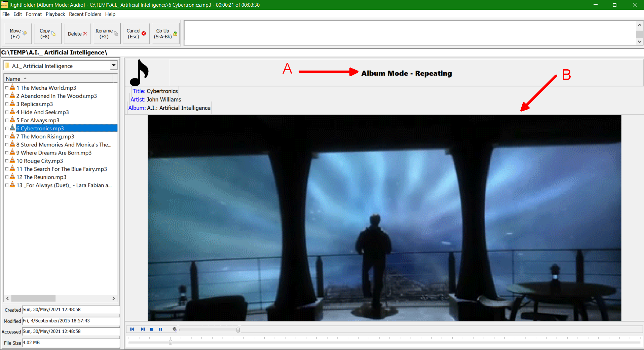Sort files by the Name column header
Viewport: 644px width, 350px height.
[x=59, y=79]
